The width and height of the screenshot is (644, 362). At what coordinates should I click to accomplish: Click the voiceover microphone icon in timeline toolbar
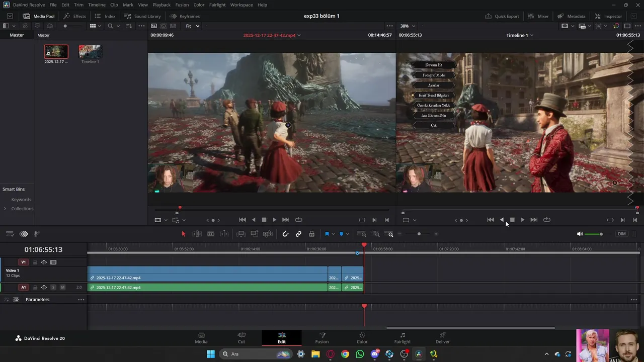pos(37,234)
